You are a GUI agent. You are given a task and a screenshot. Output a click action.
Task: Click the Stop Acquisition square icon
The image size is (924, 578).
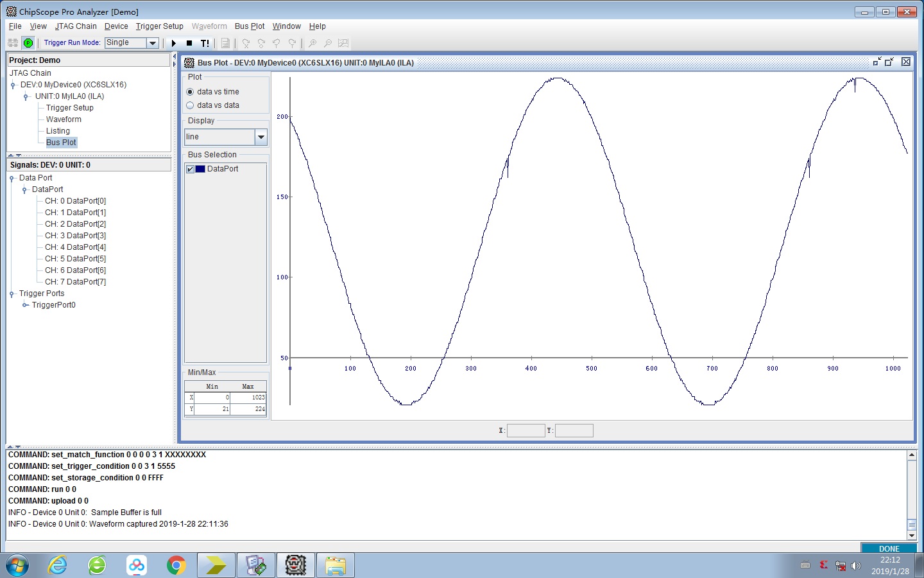[189, 43]
